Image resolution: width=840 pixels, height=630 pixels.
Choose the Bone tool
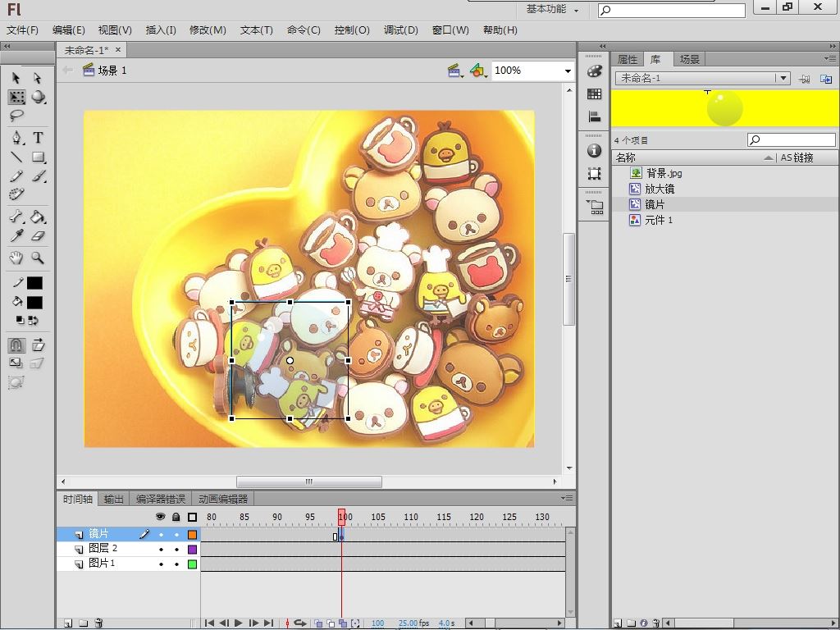tap(16, 217)
